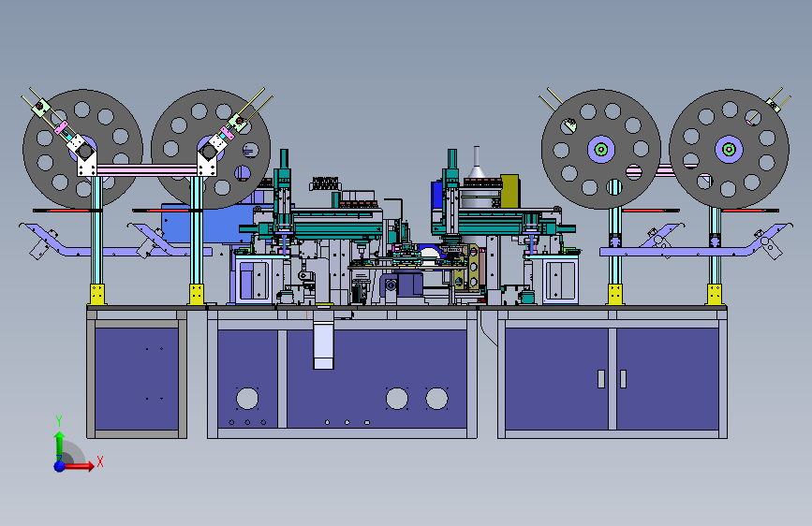Click the blue Z axis ball at the triad origin
Image resolution: width=812 pixels, height=526 pixels.
click(x=60, y=466)
